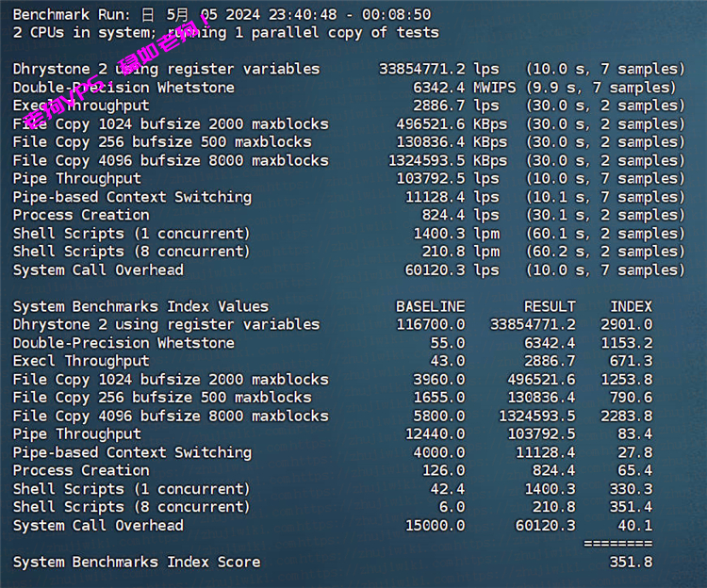
Task: Click the INDEX column header
Action: click(631, 306)
